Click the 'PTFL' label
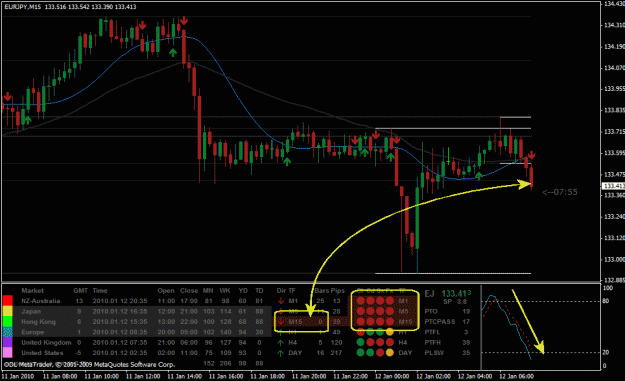This screenshot has height=381, width=625. [432, 332]
